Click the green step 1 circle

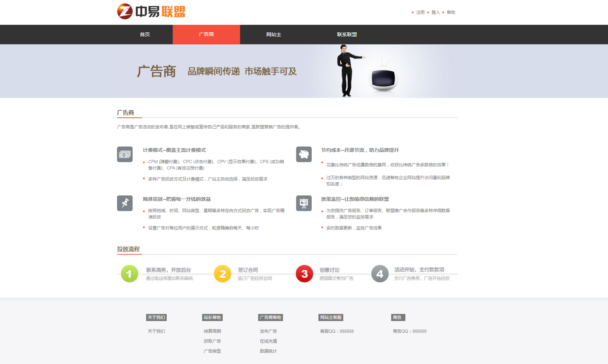(129, 274)
